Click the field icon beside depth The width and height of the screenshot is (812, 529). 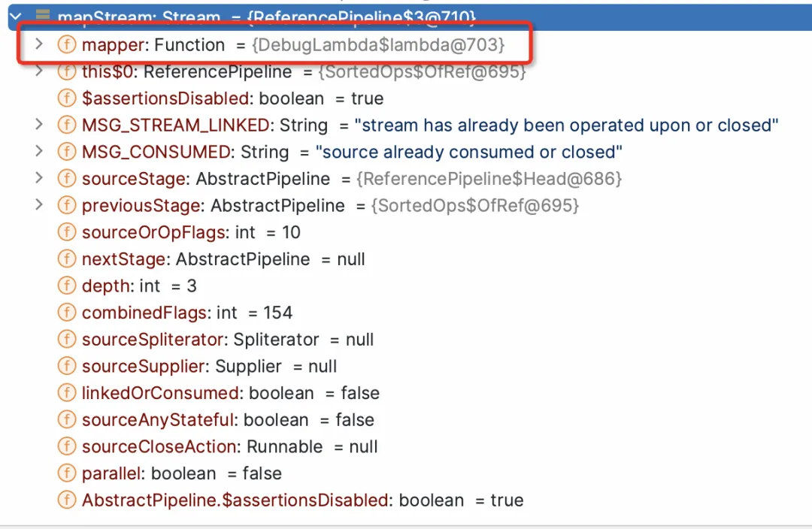67,286
